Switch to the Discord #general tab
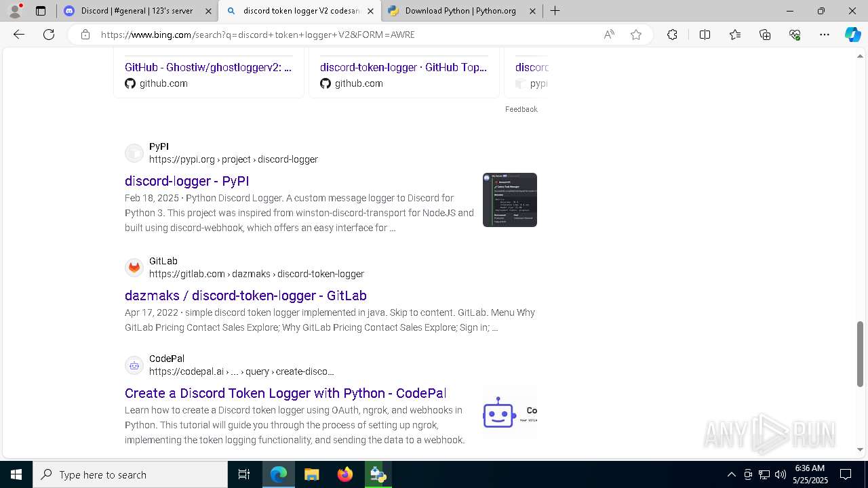This screenshot has height=488, width=868. [x=136, y=11]
